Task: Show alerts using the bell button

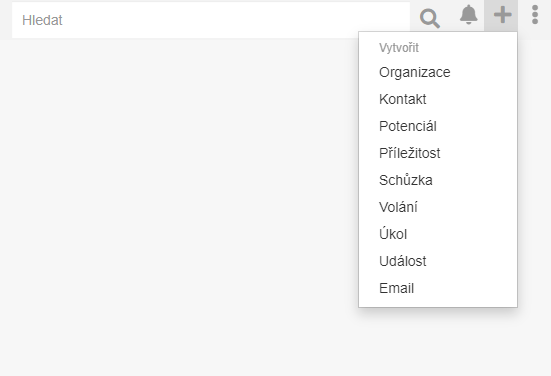Action: pyautogui.click(x=468, y=15)
